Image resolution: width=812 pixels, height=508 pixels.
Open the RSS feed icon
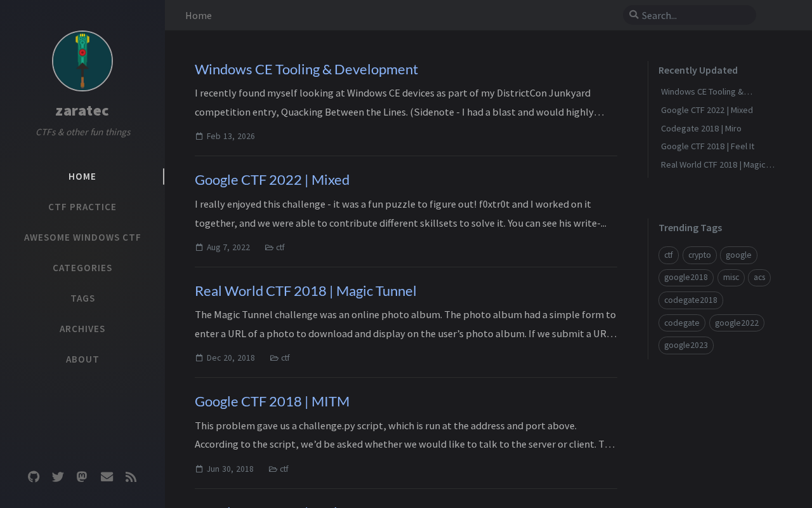pyautogui.click(x=131, y=477)
